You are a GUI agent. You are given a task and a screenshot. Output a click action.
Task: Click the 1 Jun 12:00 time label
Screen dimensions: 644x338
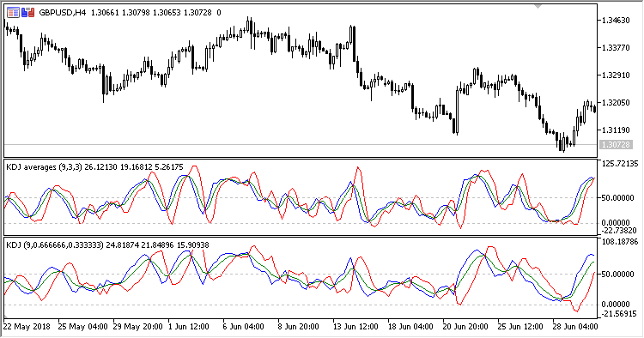[189, 327]
